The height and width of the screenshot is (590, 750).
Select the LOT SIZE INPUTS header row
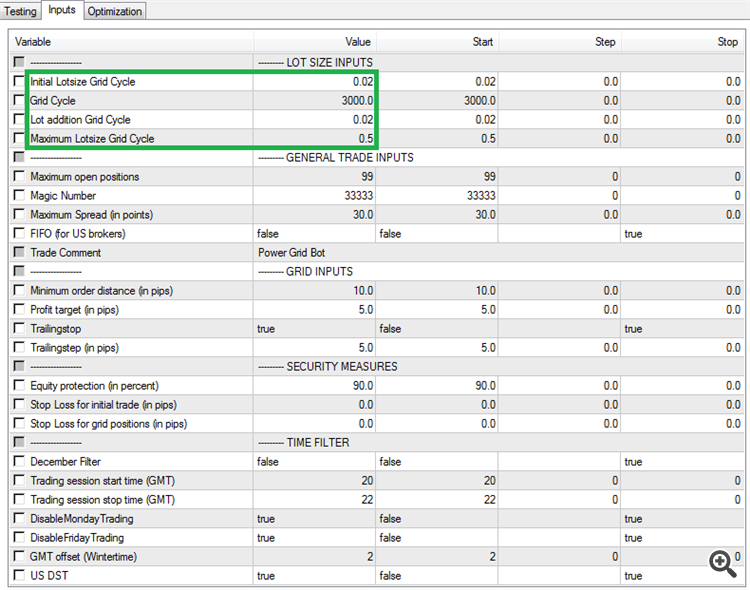point(377,62)
